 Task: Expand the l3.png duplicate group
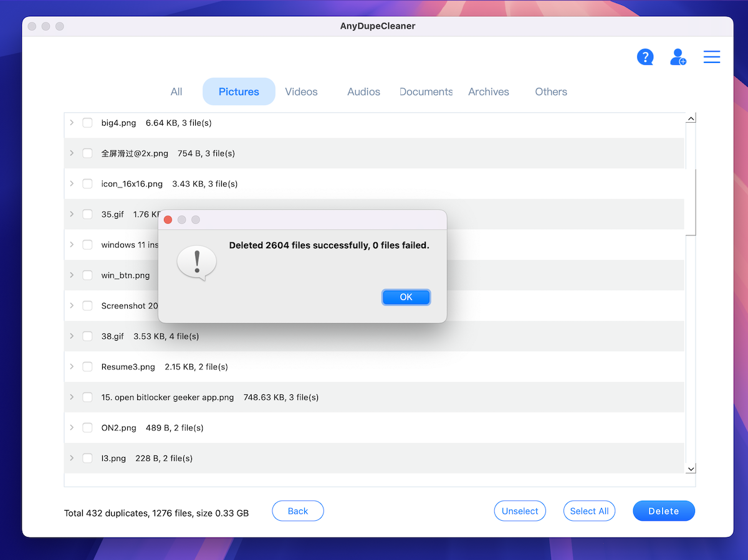72,458
